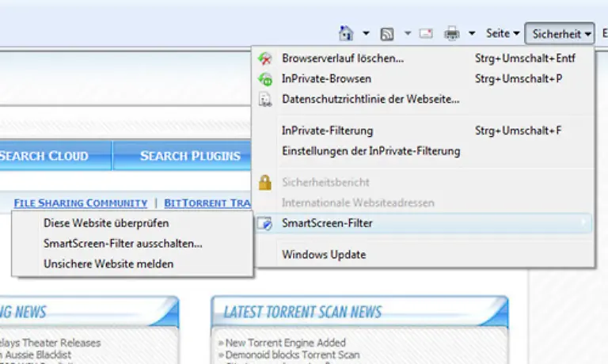The height and width of the screenshot is (364, 608).
Task: Open Windows Update from the menu
Action: (424, 255)
